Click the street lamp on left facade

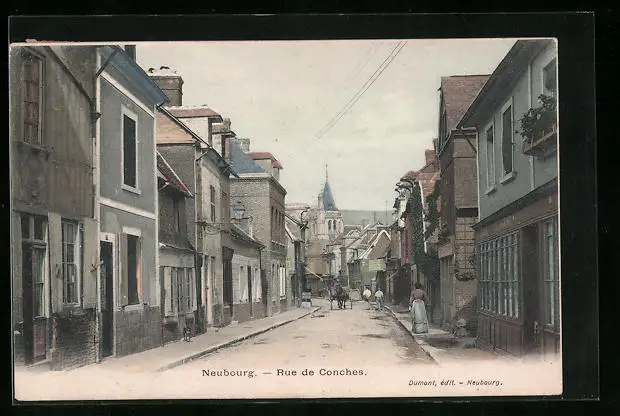238,211
